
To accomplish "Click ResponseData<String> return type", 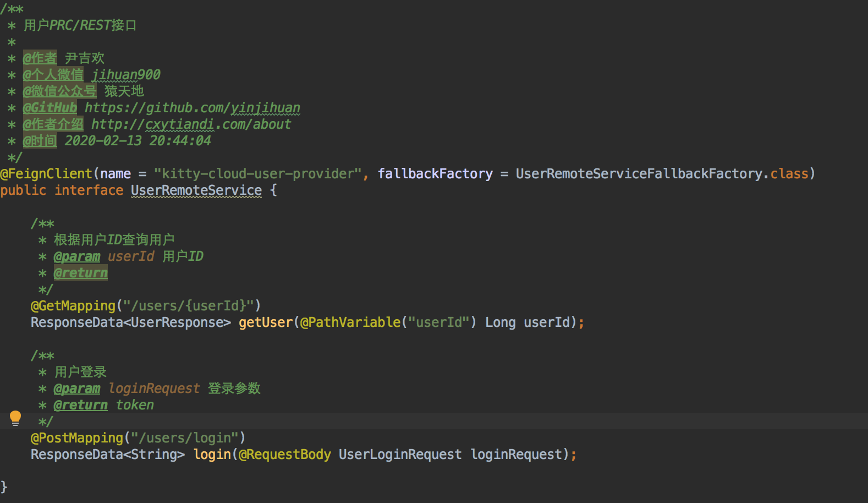I will (x=108, y=455).
